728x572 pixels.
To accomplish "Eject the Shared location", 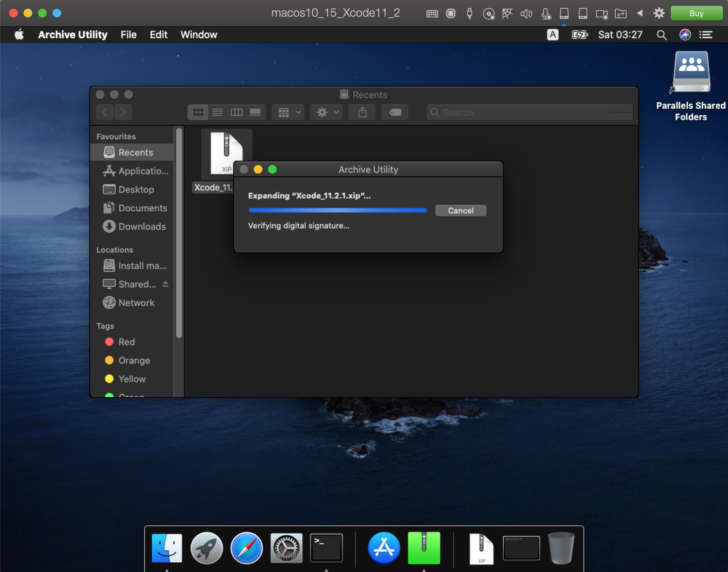I will tap(166, 284).
